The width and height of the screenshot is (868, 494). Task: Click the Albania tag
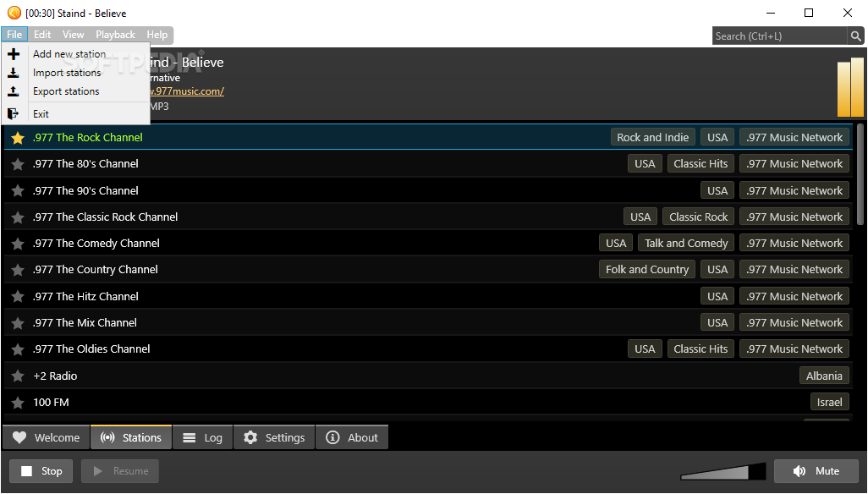824,376
